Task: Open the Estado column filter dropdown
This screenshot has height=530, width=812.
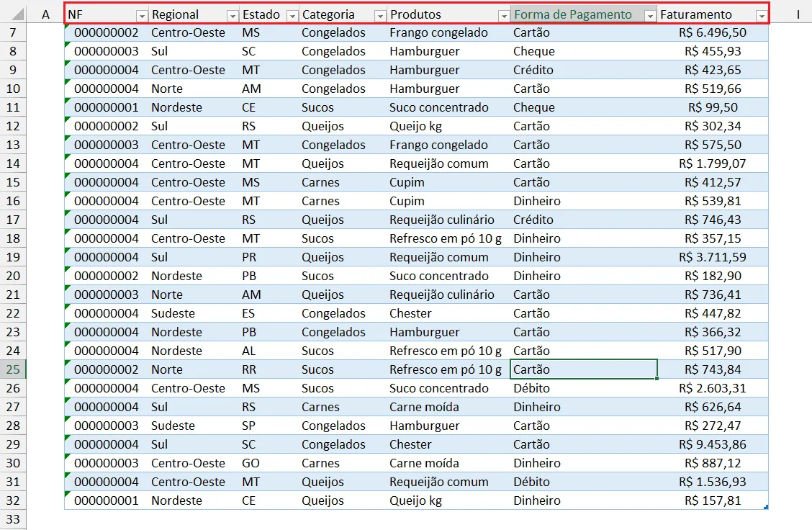Action: tap(292, 16)
